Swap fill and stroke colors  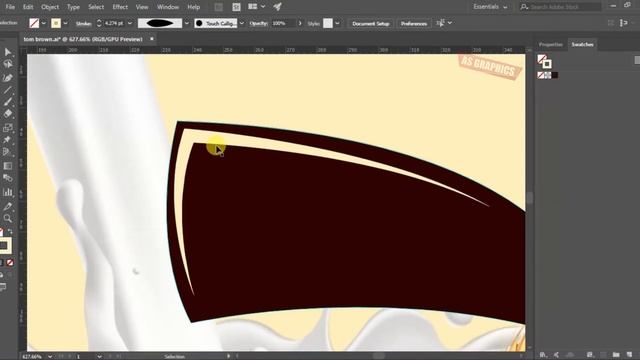click(x=10, y=232)
